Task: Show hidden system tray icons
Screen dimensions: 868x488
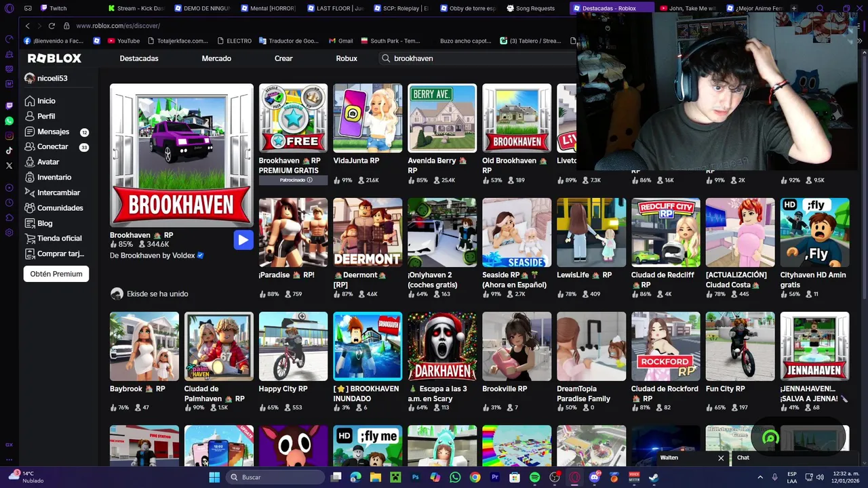Action: tap(759, 477)
